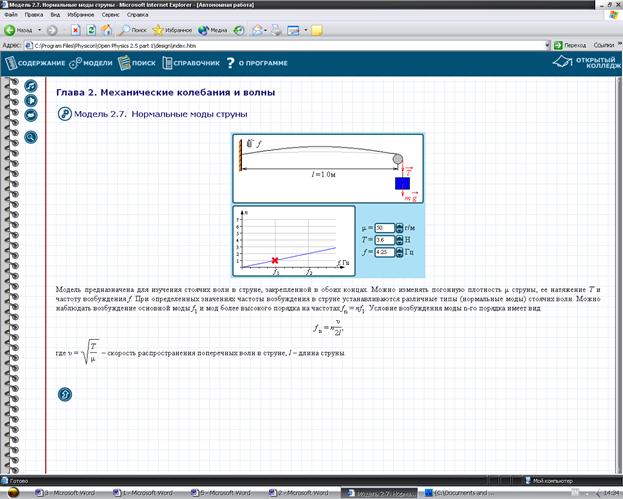Click the page vertical scrollbar

pyautogui.click(x=619, y=274)
